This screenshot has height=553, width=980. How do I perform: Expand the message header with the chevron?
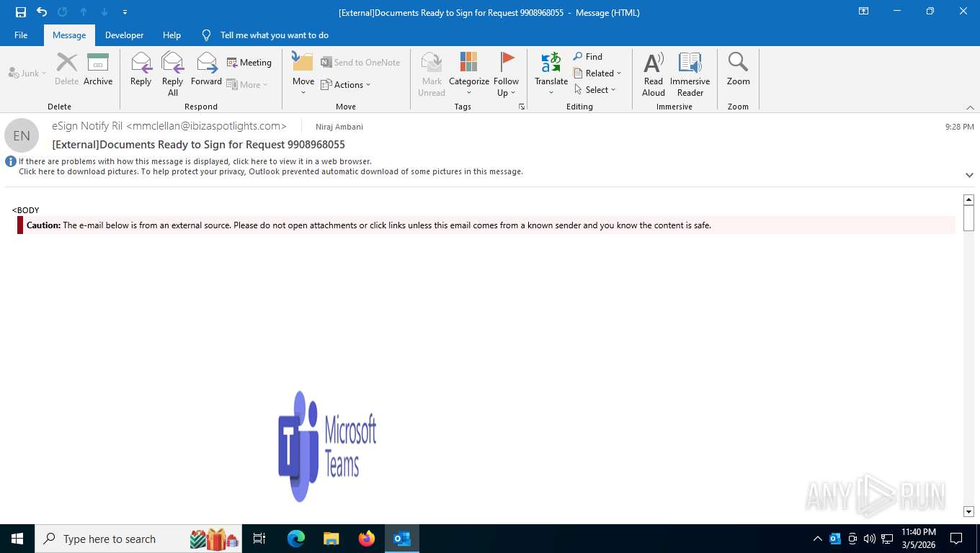(969, 175)
